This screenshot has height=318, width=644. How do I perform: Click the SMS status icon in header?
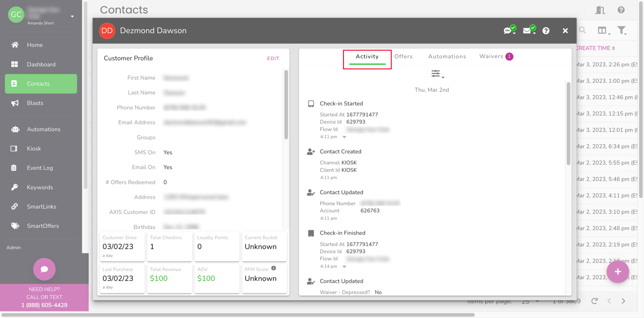(x=510, y=30)
